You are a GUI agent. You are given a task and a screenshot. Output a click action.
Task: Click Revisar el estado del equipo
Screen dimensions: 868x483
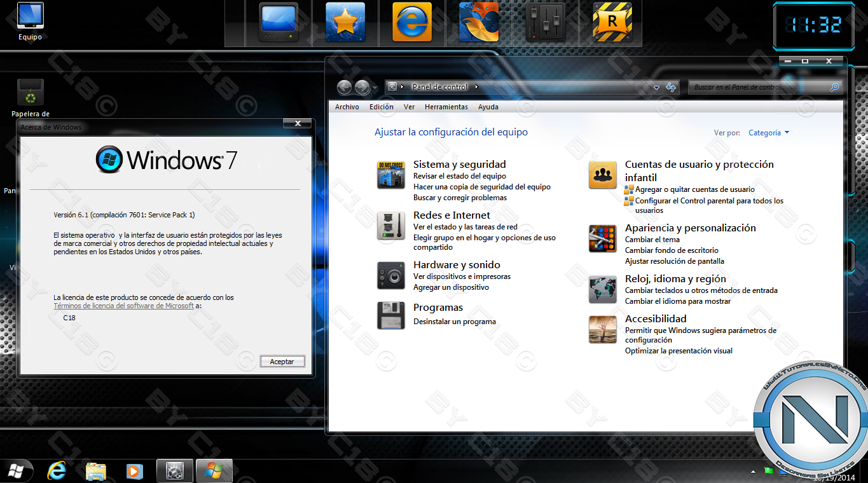coord(460,176)
